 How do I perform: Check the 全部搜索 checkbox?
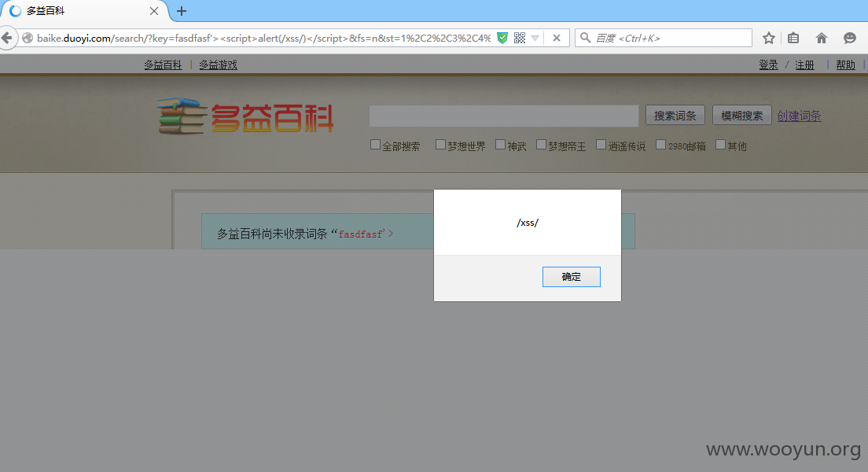click(x=375, y=145)
